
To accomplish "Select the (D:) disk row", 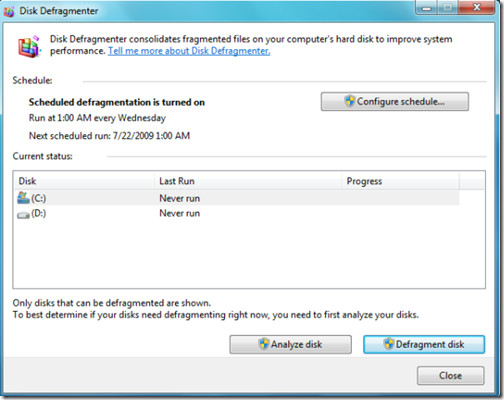I will coord(237,213).
